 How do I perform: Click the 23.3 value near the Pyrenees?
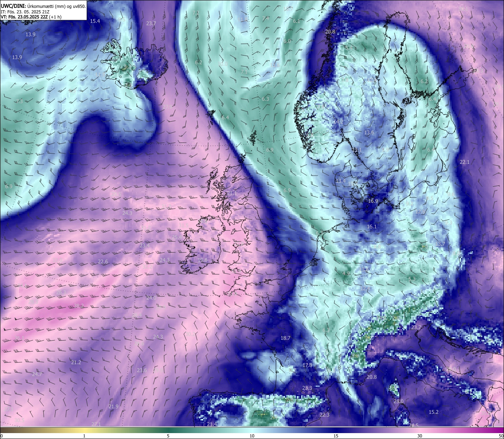307,388
